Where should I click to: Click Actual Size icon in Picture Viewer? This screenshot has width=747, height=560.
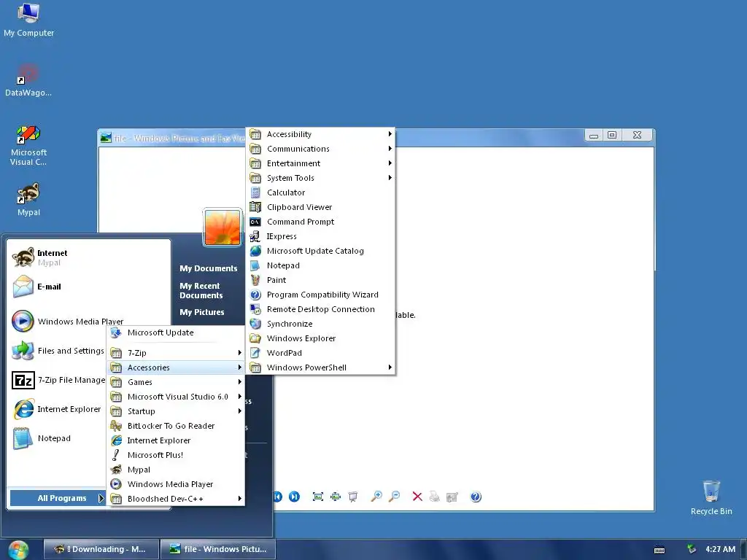coord(336,497)
